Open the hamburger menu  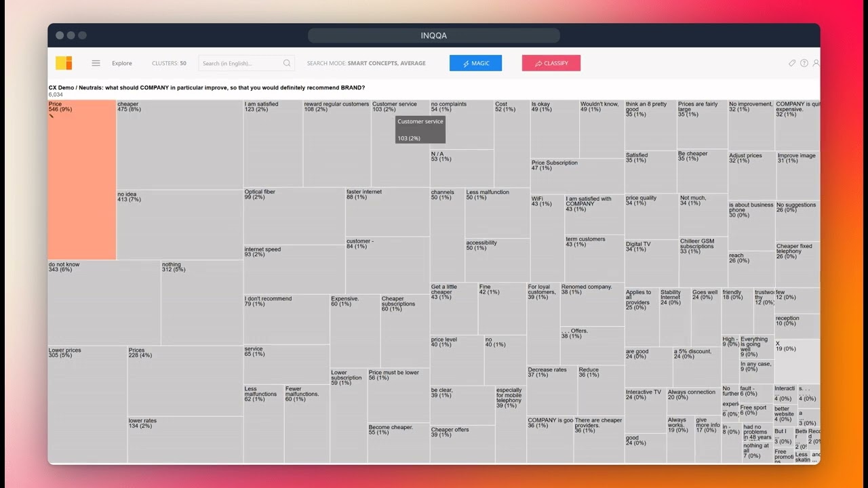tap(96, 63)
